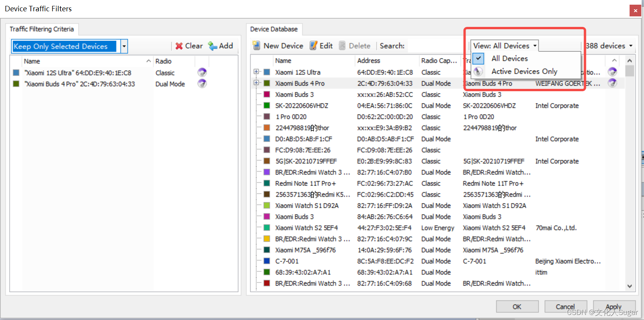The image size is (644, 320).
Task: Click the Clear button label
Action: click(x=194, y=46)
